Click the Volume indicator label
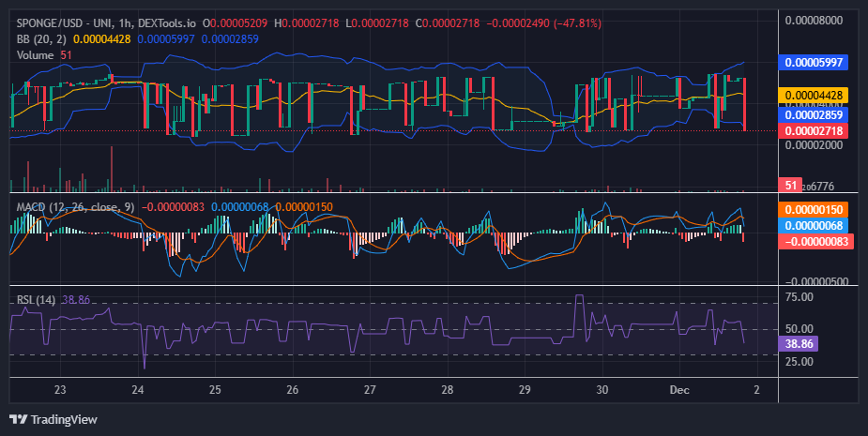Screen dimensions: 868x436 tap(35, 54)
